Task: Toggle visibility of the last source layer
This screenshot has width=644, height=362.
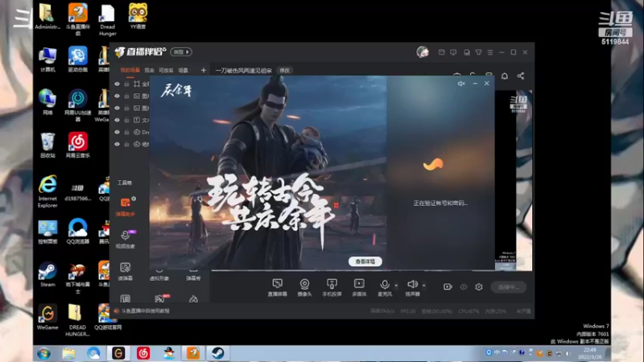Action: pyautogui.click(x=117, y=144)
